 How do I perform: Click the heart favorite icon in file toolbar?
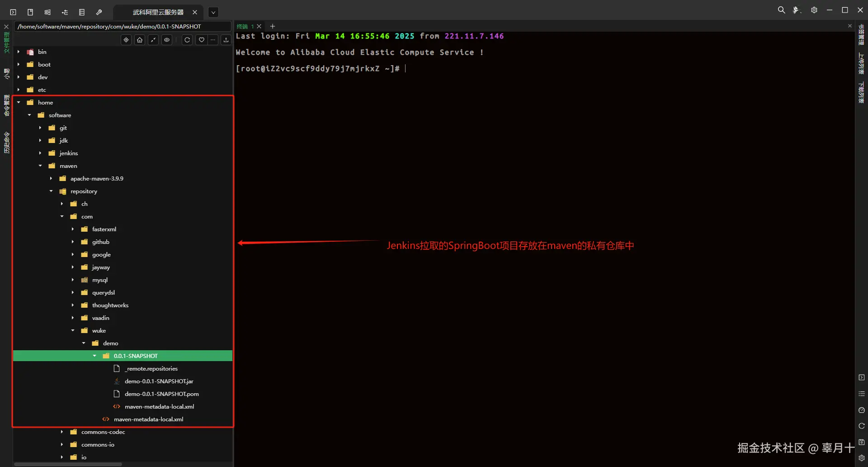pos(202,40)
